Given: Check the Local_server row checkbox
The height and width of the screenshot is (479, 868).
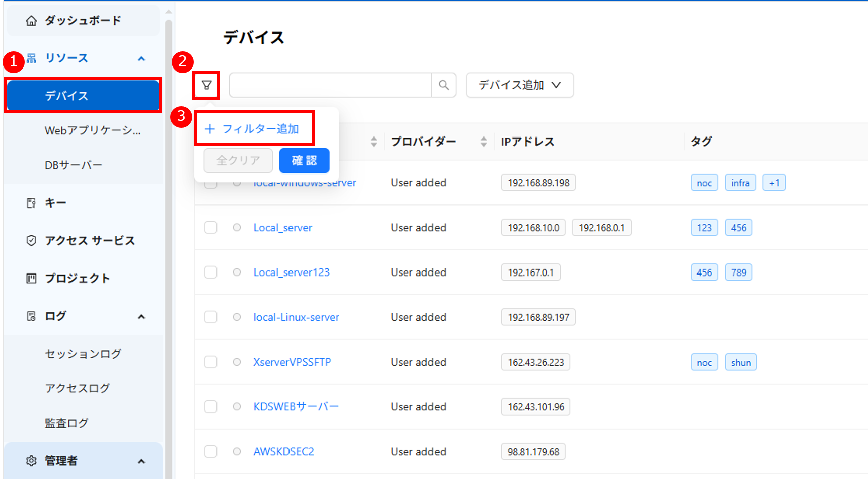Looking at the screenshot, I should (x=211, y=228).
